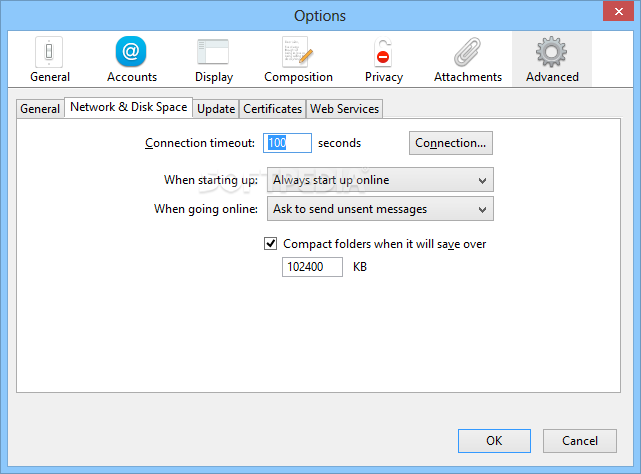The image size is (641, 474).
Task: Open the Connection... settings button
Action: (450, 143)
